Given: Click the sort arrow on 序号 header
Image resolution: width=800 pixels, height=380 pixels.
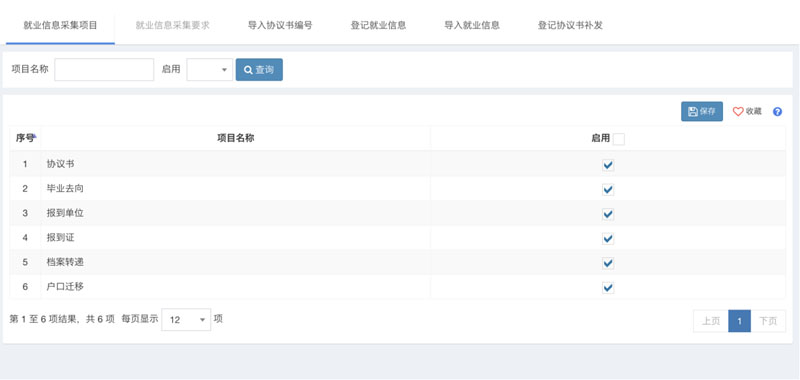Looking at the screenshot, I should click(34, 137).
